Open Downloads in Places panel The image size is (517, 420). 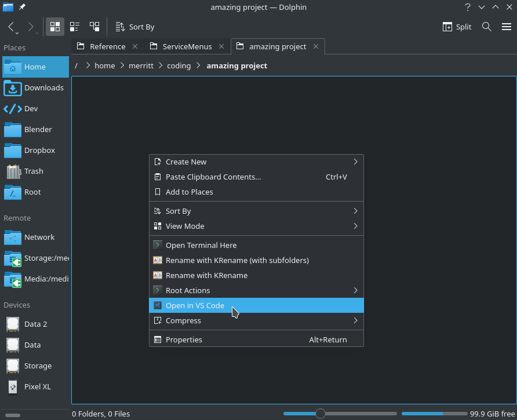(35, 87)
